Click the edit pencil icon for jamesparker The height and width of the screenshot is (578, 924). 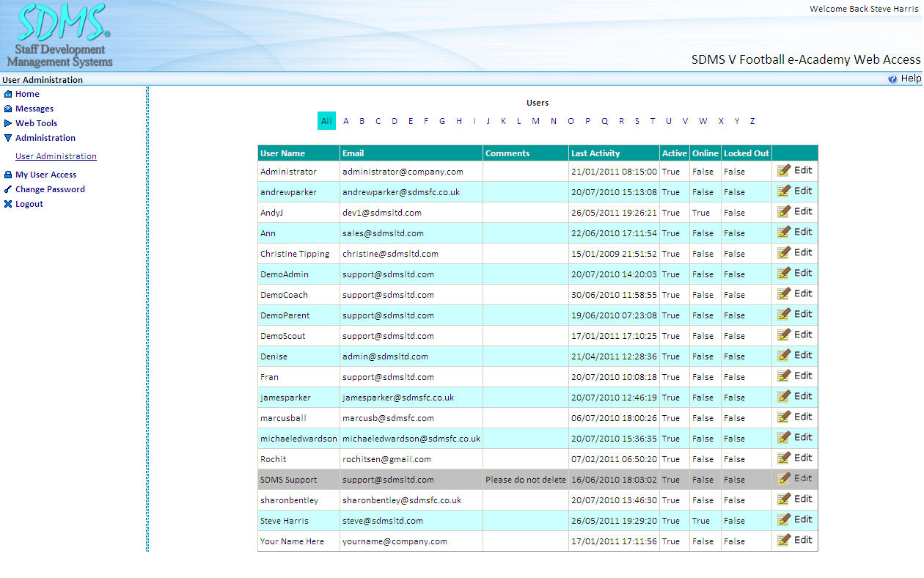pyautogui.click(x=784, y=396)
